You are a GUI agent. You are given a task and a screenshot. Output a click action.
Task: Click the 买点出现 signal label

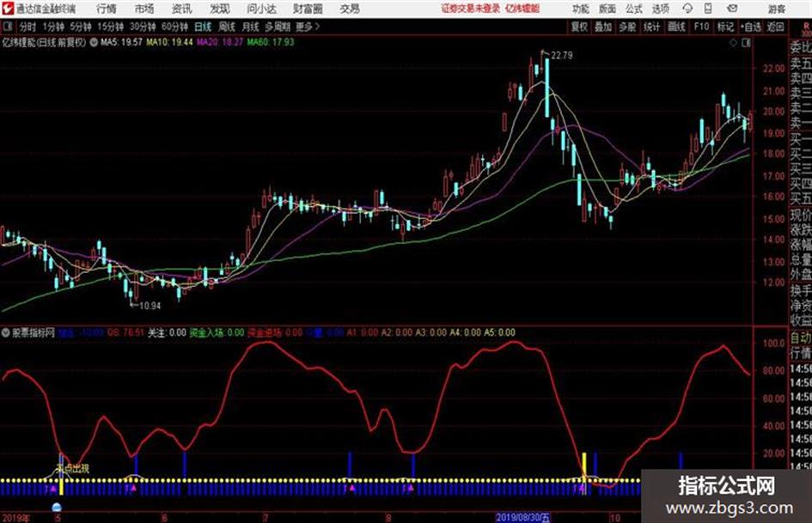[72, 469]
